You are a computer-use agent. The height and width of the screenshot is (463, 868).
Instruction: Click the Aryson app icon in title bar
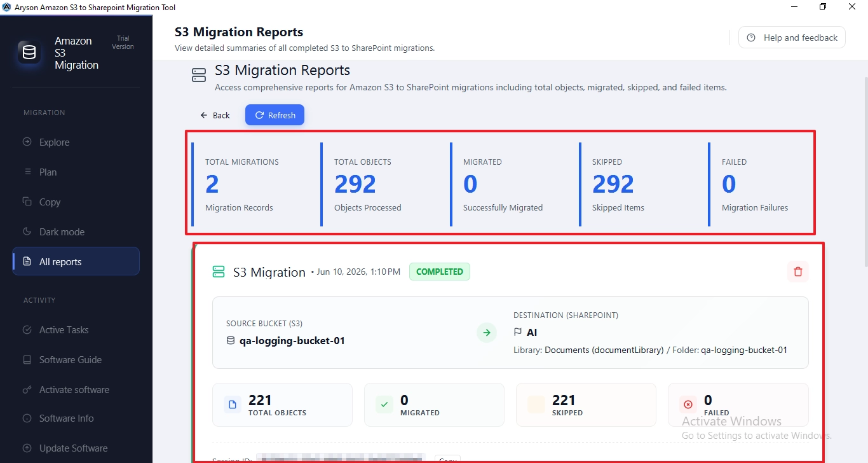pos(7,7)
